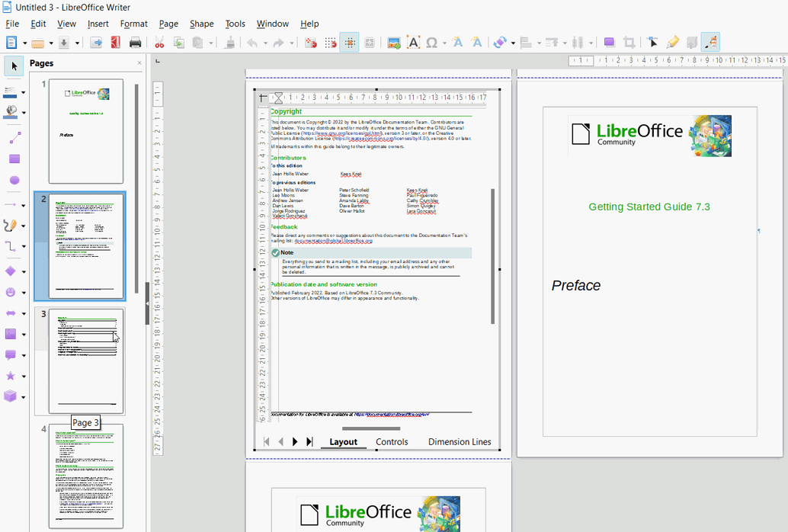
Task: Insert a Text Box
Action: (x=413, y=43)
